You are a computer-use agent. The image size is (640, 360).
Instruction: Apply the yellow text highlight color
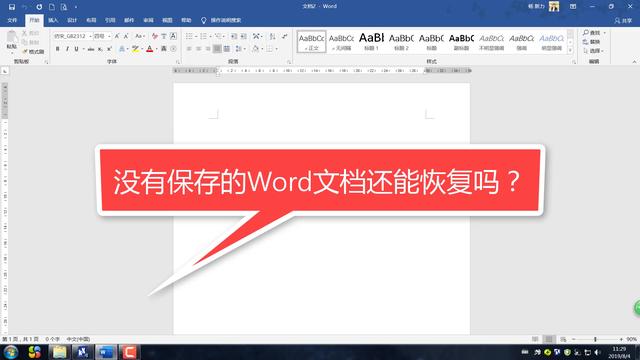pos(135,49)
